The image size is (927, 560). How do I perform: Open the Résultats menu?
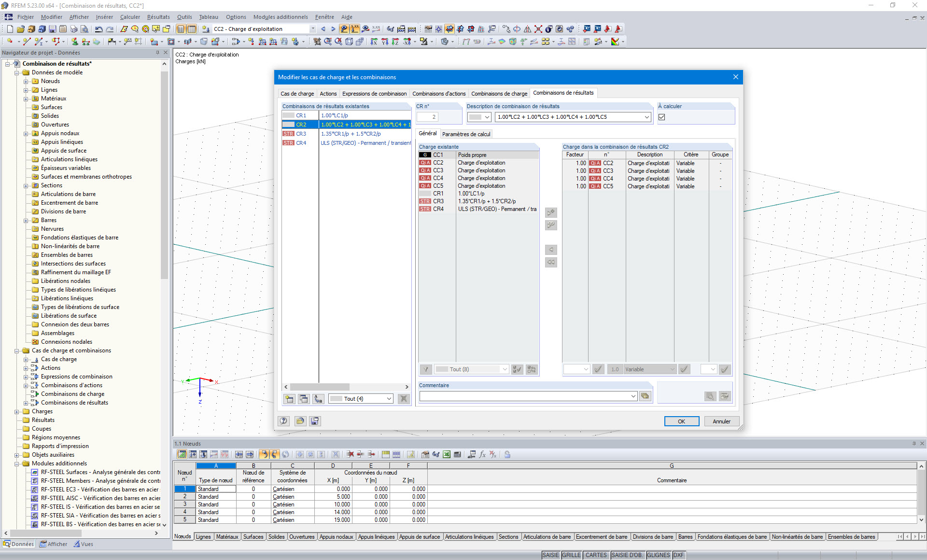(x=158, y=17)
